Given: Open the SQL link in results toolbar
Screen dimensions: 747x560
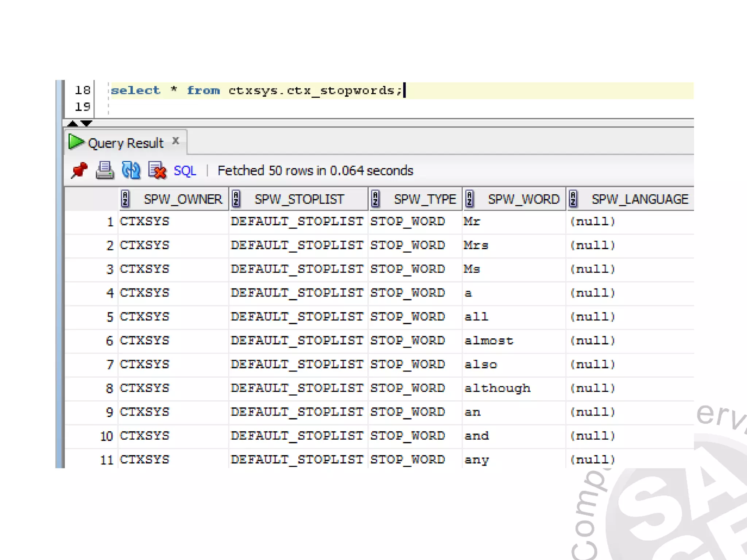Looking at the screenshot, I should (185, 171).
